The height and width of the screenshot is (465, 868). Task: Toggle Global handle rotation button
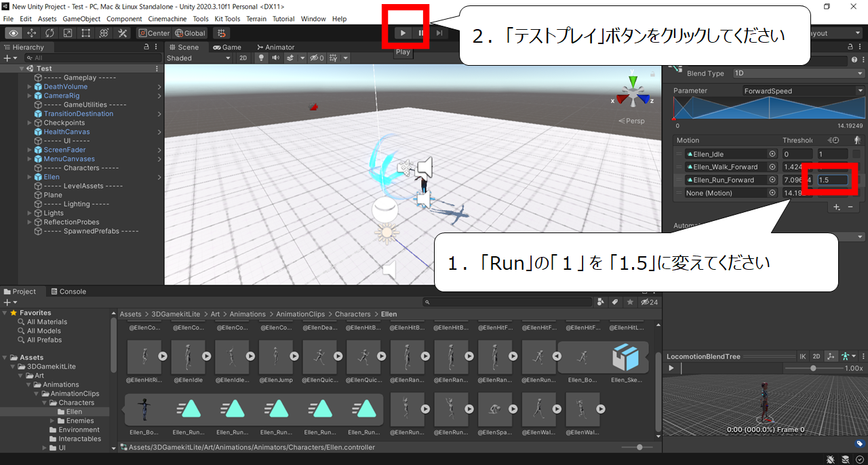[190, 33]
